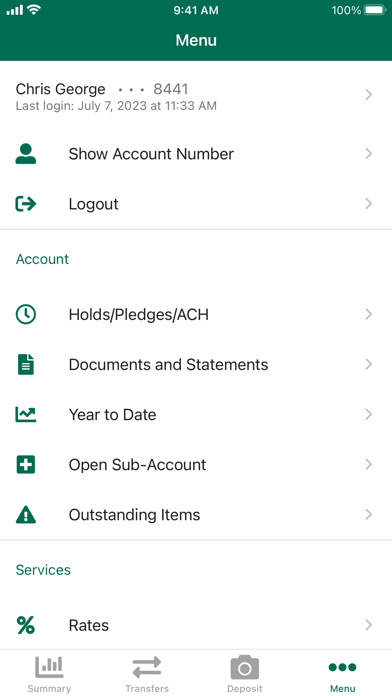Choose the Logout label
Viewport: 392px width, 696px height.
point(93,204)
